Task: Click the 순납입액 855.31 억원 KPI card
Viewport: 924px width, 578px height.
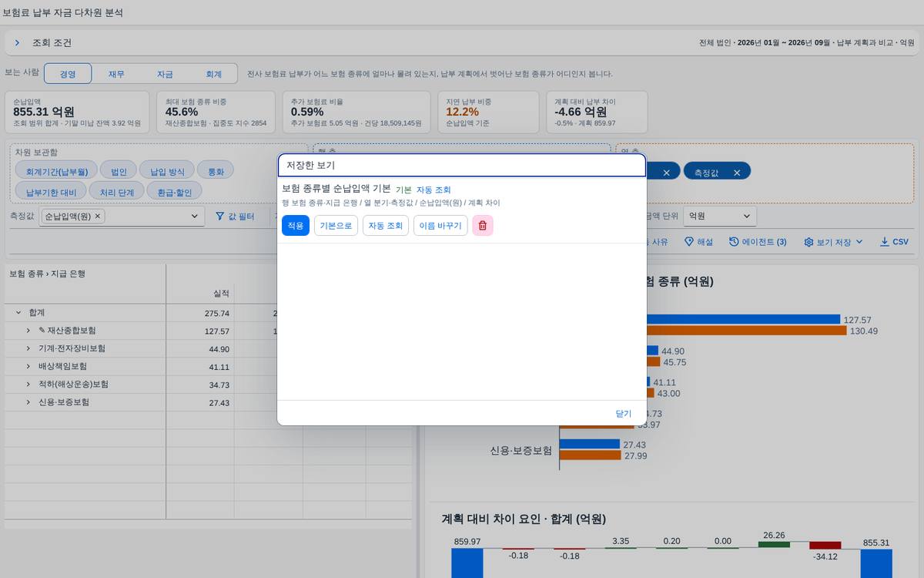Action: pyautogui.click(x=77, y=112)
